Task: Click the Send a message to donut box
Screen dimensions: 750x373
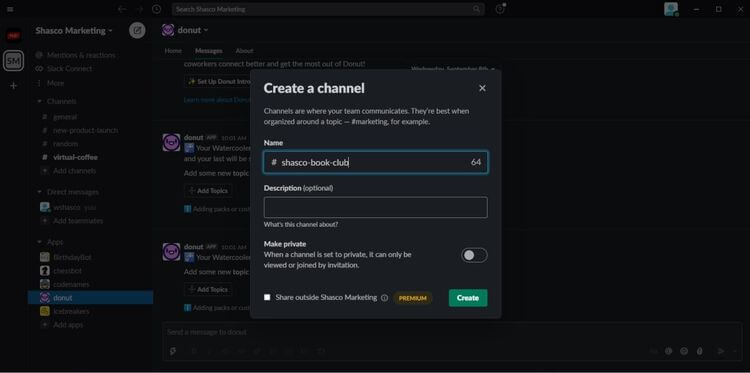Action: (452, 332)
